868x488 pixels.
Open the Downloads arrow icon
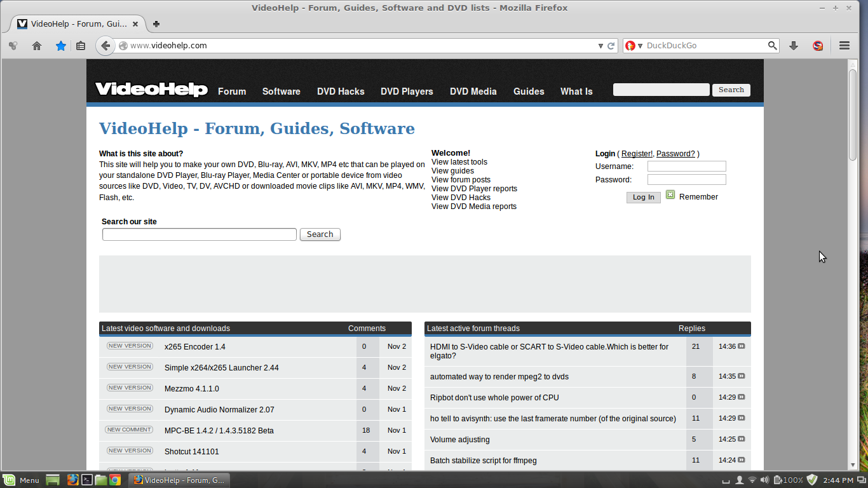794,46
